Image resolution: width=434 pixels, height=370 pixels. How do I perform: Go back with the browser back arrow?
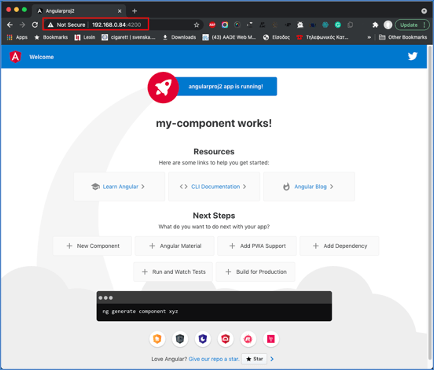tap(10, 25)
